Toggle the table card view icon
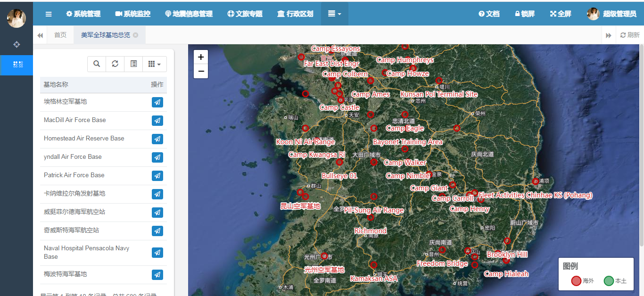Image resolution: width=644 pixels, height=296 pixels. [134, 64]
